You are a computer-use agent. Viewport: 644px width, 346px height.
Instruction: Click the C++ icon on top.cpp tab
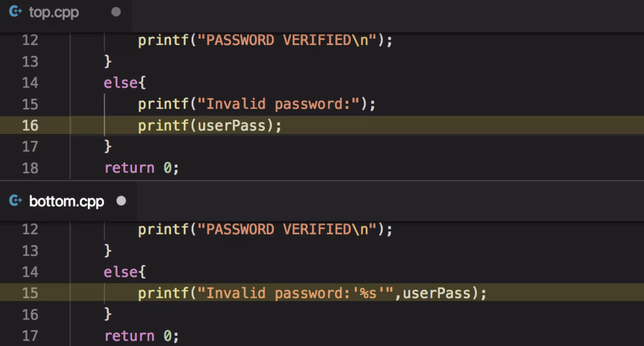click(15, 12)
